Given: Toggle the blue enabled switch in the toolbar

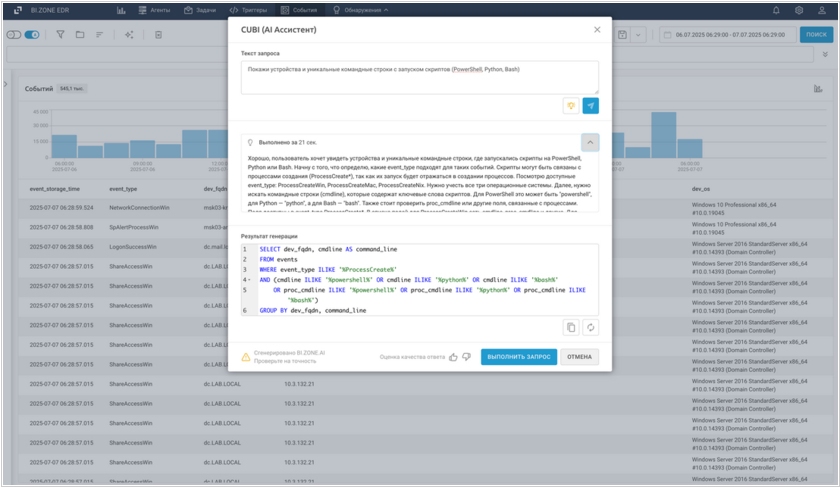Looking at the screenshot, I should point(32,35).
